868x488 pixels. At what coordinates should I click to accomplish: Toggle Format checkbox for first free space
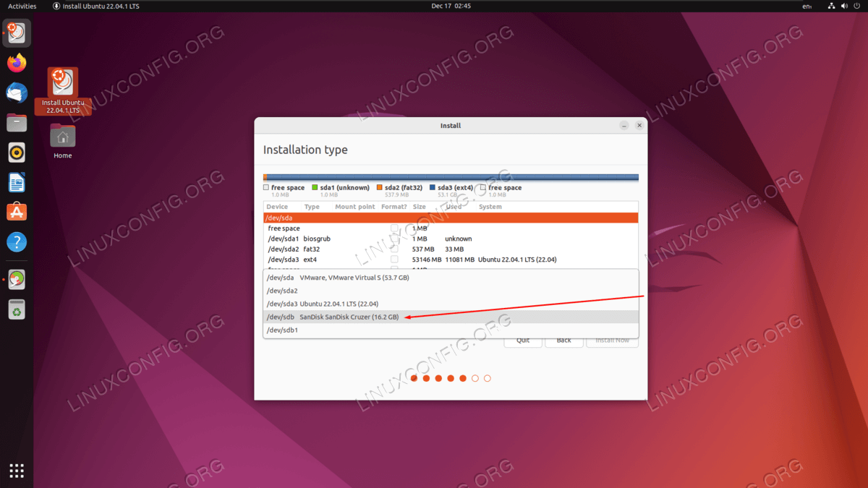[x=394, y=228]
